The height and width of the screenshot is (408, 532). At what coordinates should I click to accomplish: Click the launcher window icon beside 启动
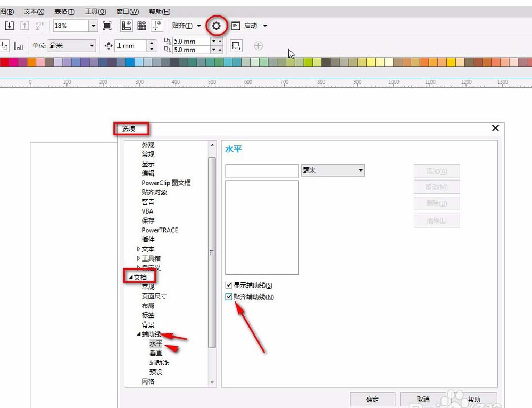(236, 26)
